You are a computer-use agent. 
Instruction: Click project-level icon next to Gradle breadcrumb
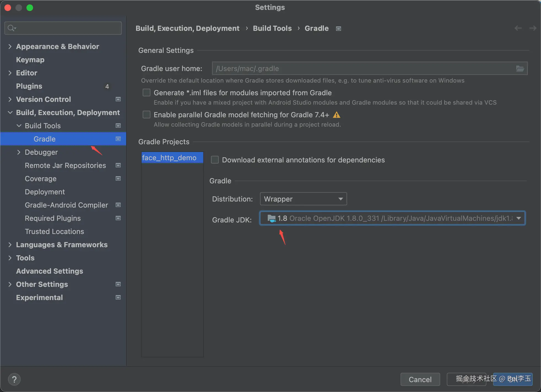pos(339,29)
